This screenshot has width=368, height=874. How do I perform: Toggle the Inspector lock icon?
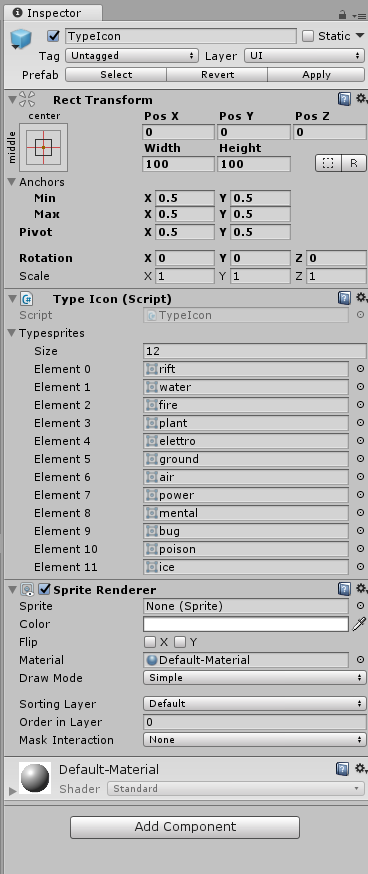(342, 15)
